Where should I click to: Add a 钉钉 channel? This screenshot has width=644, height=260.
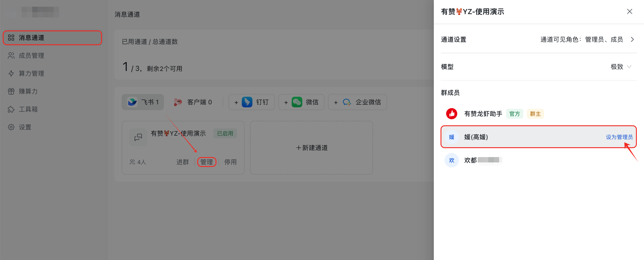(252, 102)
